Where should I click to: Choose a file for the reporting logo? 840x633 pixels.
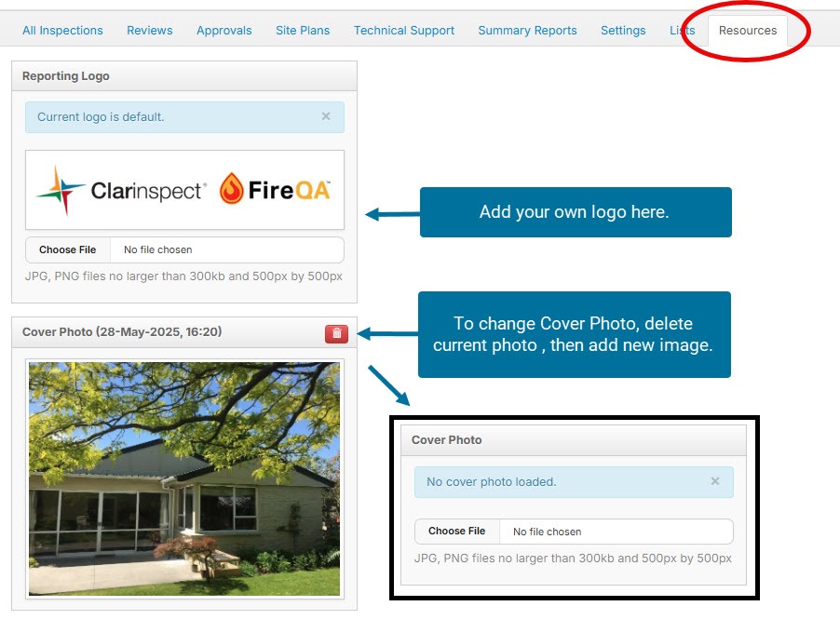pos(67,250)
